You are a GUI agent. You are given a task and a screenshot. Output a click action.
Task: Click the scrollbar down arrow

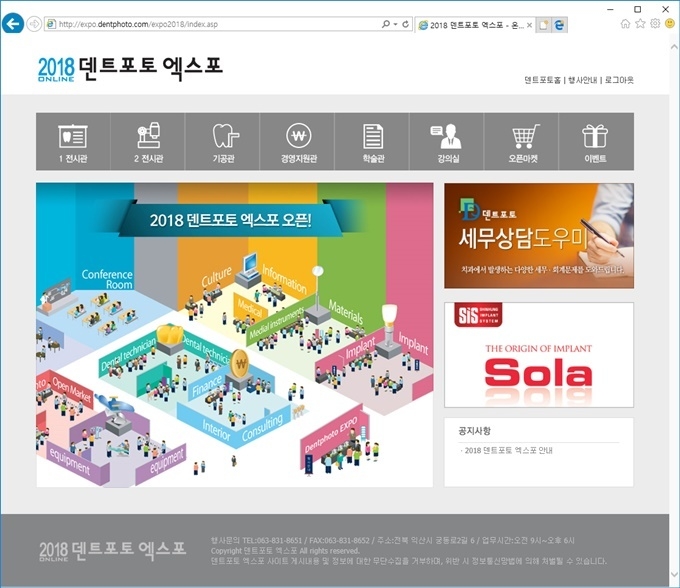674,574
